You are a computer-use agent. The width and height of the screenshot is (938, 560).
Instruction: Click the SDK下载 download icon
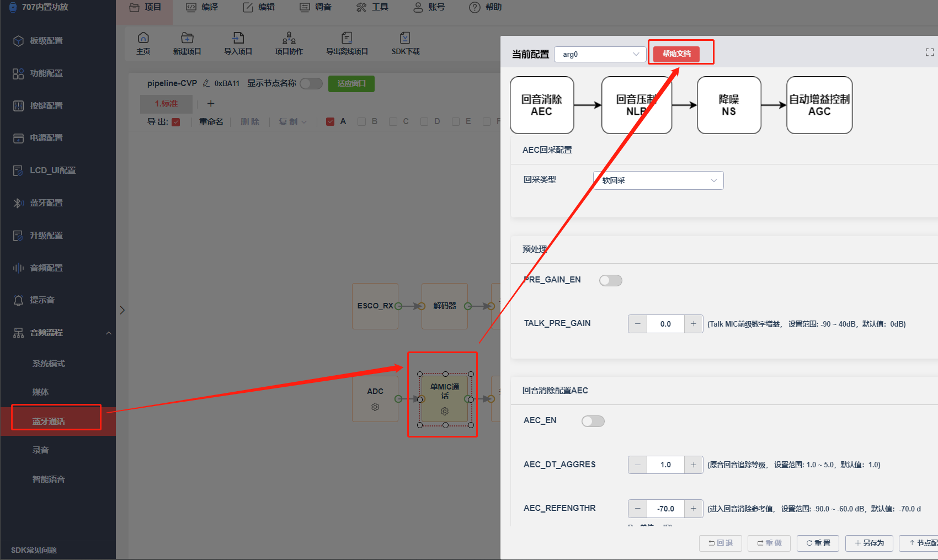point(406,43)
